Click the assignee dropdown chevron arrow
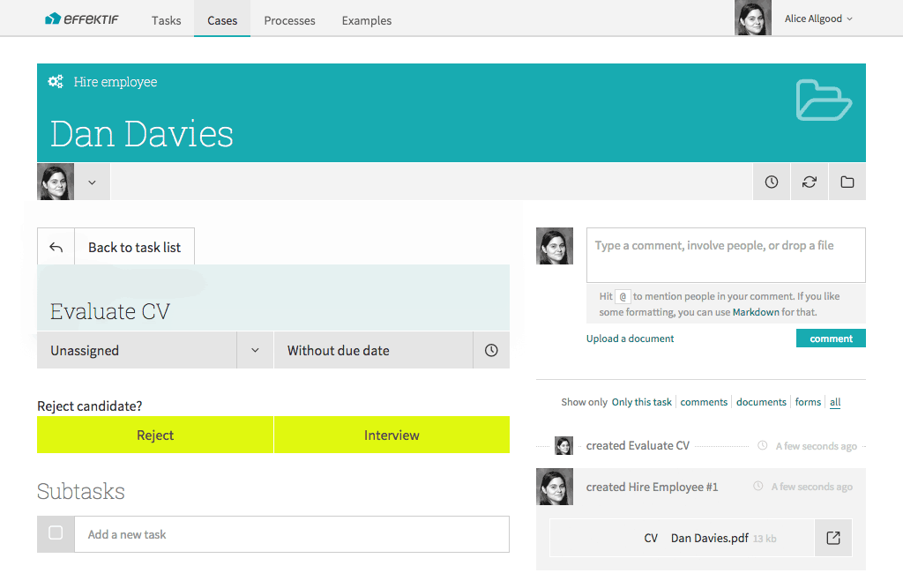Screen dimensions: 903x588 click(x=255, y=350)
